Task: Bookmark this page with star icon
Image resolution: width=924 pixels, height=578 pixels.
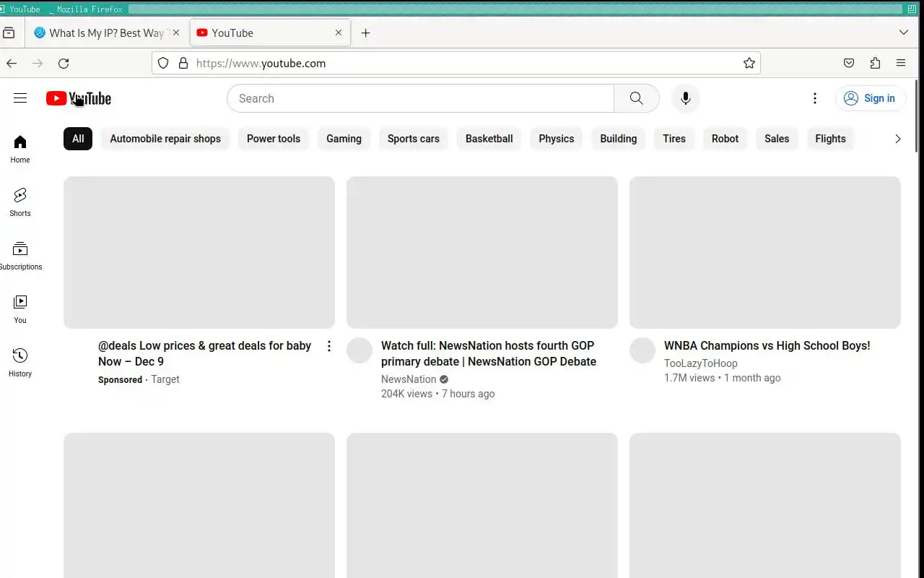Action: click(x=749, y=64)
